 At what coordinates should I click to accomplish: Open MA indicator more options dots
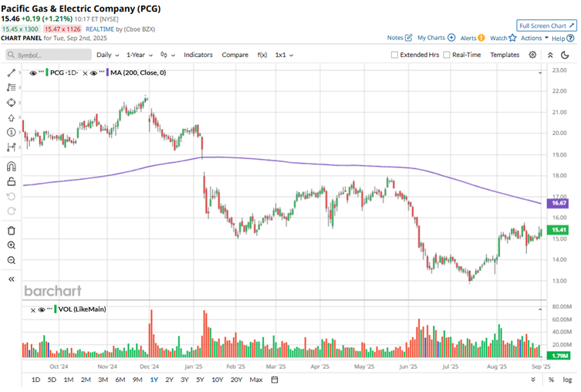tap(102, 72)
